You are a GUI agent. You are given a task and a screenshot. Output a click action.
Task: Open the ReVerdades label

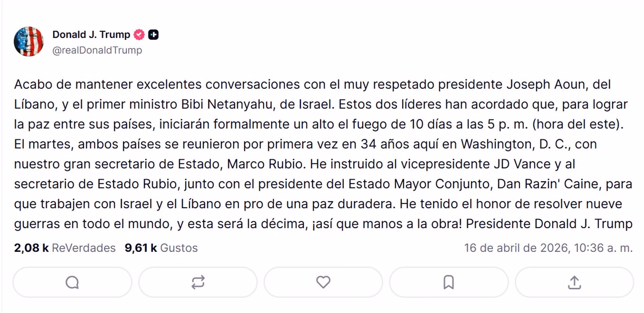(84, 248)
